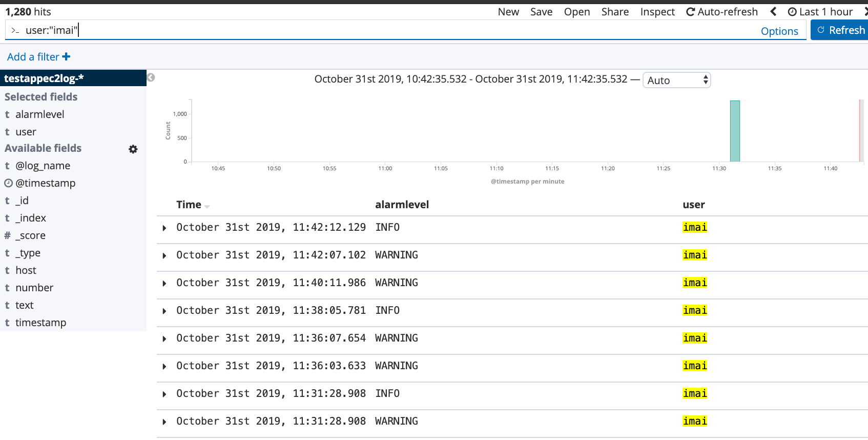Click the type icon beside @log_name
The width and height of the screenshot is (868, 440).
point(7,166)
